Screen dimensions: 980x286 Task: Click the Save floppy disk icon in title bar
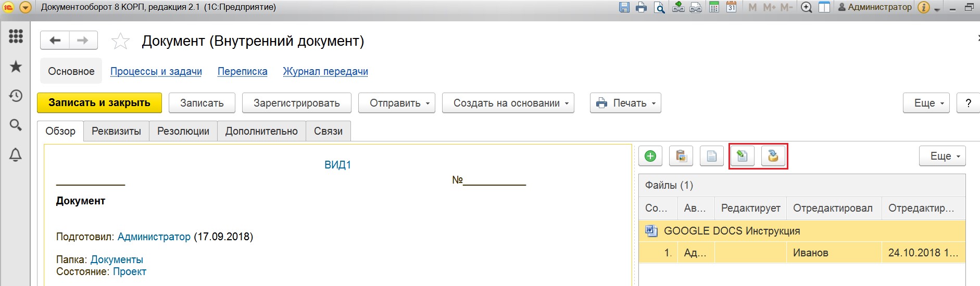(x=624, y=7)
